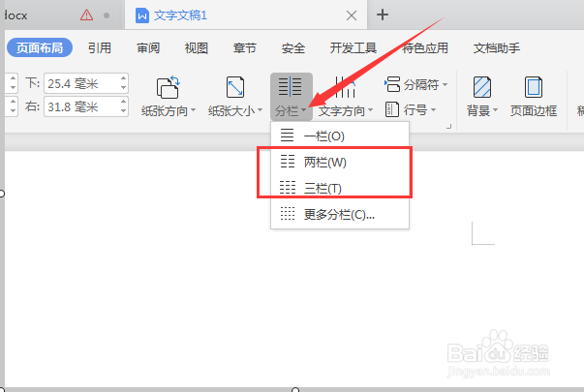This screenshot has height=392, width=584.
Task: Click the warning icon on docx tab
Action: tap(86, 15)
